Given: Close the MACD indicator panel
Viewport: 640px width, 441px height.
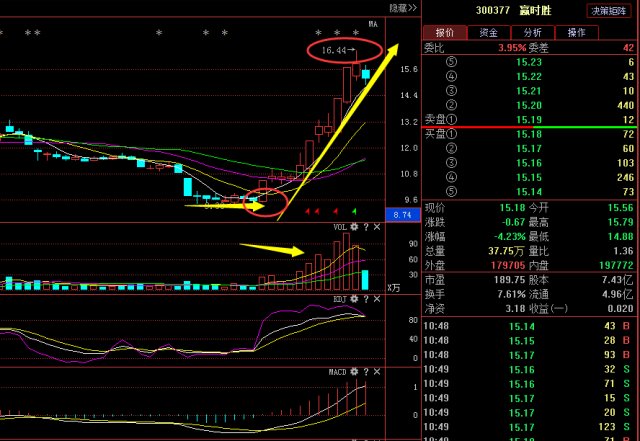Looking at the screenshot, I should pyautogui.click(x=377, y=372).
